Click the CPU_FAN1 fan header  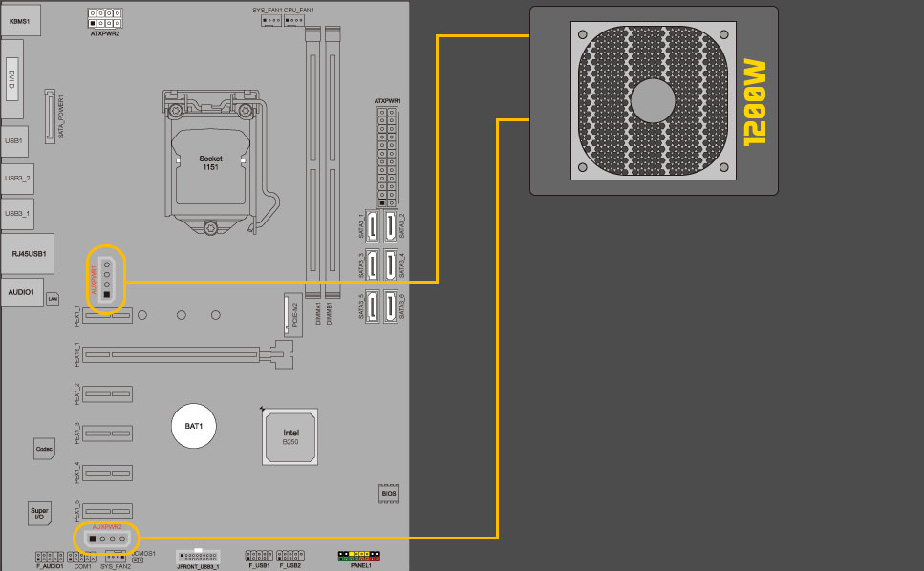(299, 20)
